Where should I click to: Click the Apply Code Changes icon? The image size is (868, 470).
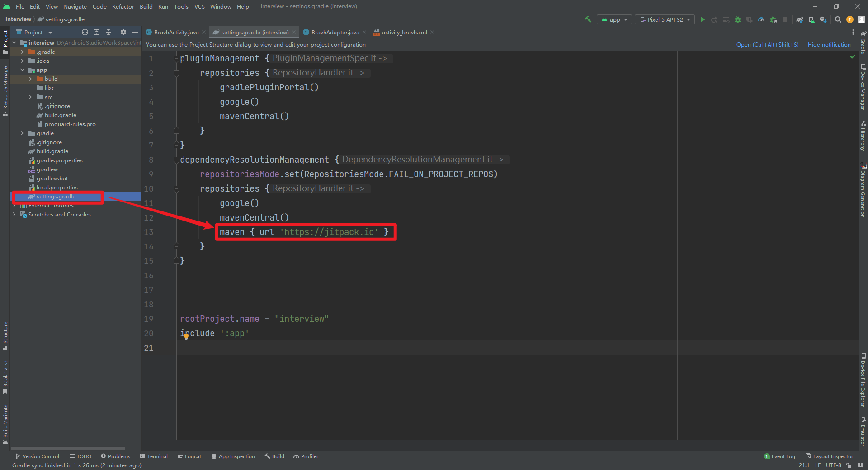tap(726, 19)
